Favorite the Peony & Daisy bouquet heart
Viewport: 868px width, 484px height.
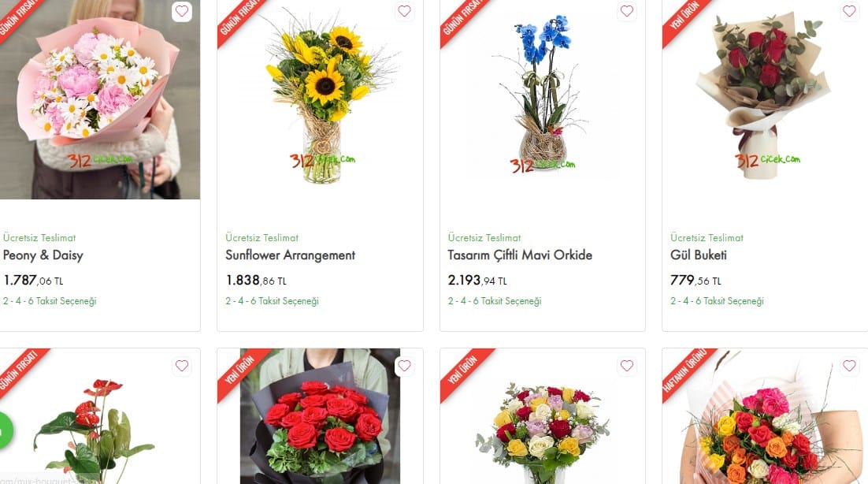tap(182, 11)
